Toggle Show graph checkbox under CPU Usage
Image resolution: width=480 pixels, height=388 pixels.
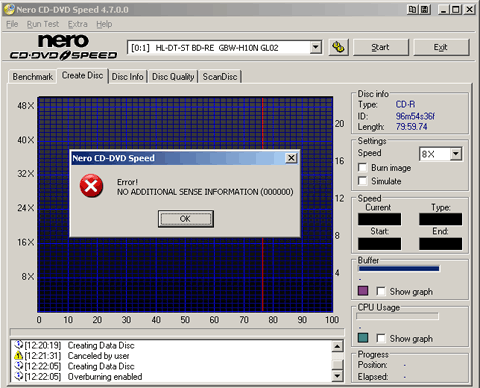pos(381,338)
